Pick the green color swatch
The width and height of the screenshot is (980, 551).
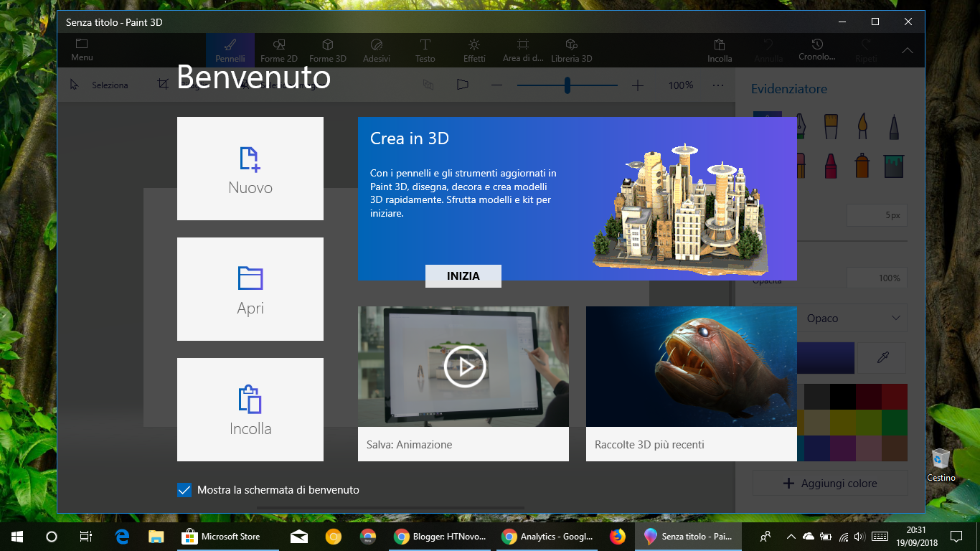click(x=895, y=423)
